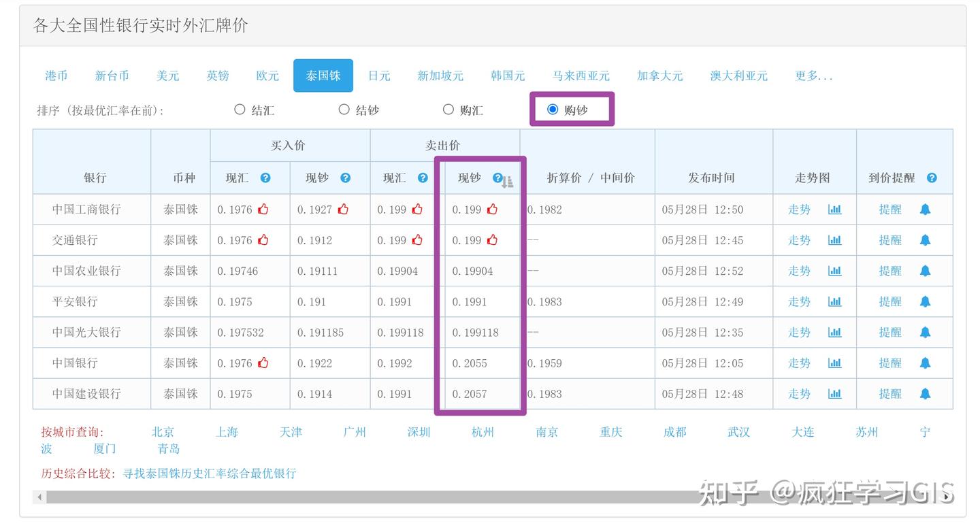Click the bell alert icon for 中国银行 row
This screenshot has height=532, width=980.
point(926,363)
